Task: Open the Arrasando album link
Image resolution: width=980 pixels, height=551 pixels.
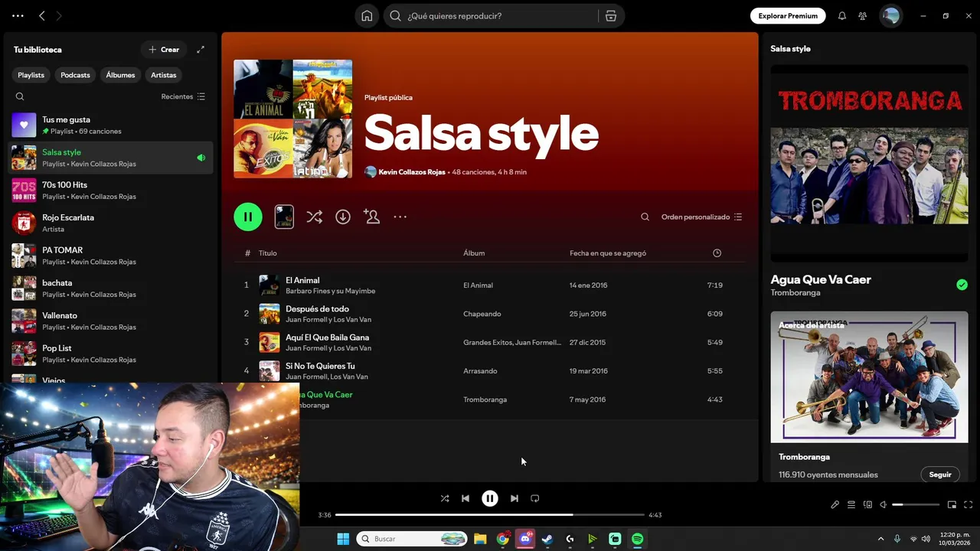Action: coord(480,371)
